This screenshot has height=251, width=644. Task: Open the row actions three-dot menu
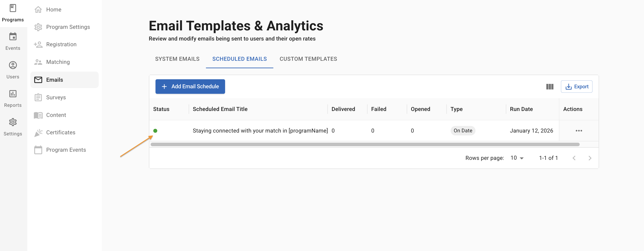pos(579,131)
